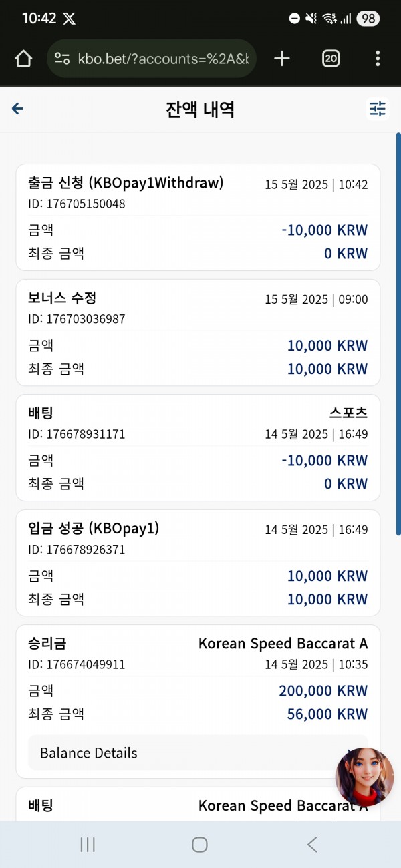401x868 pixels.
Task: Open the site info icon in address bar
Action: pyautogui.click(x=62, y=59)
